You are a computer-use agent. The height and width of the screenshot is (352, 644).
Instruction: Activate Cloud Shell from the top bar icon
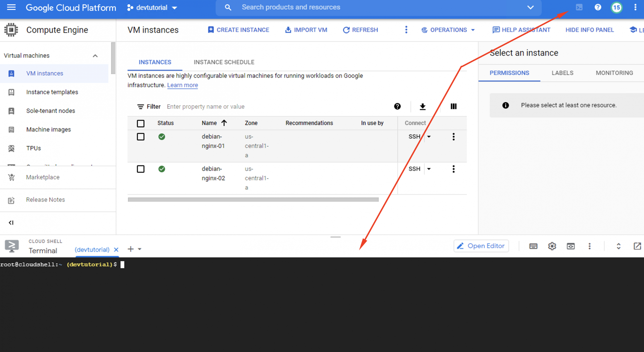coord(579,7)
